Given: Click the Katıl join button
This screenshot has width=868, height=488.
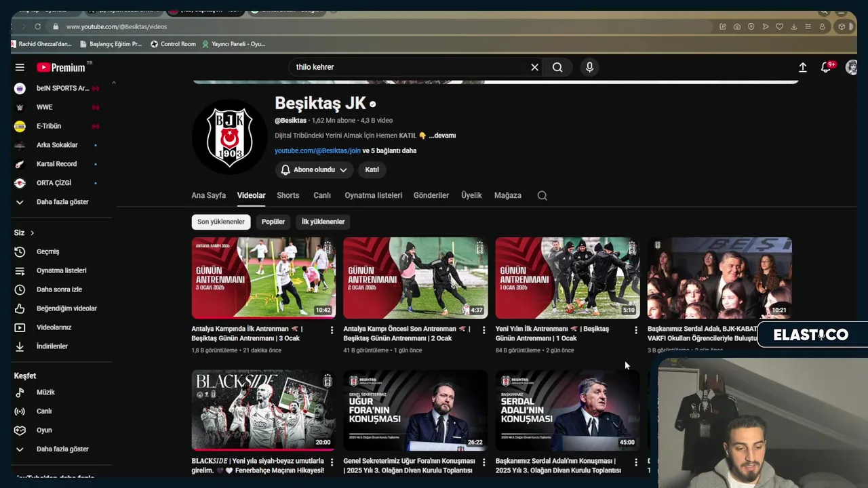Looking at the screenshot, I should [372, 169].
